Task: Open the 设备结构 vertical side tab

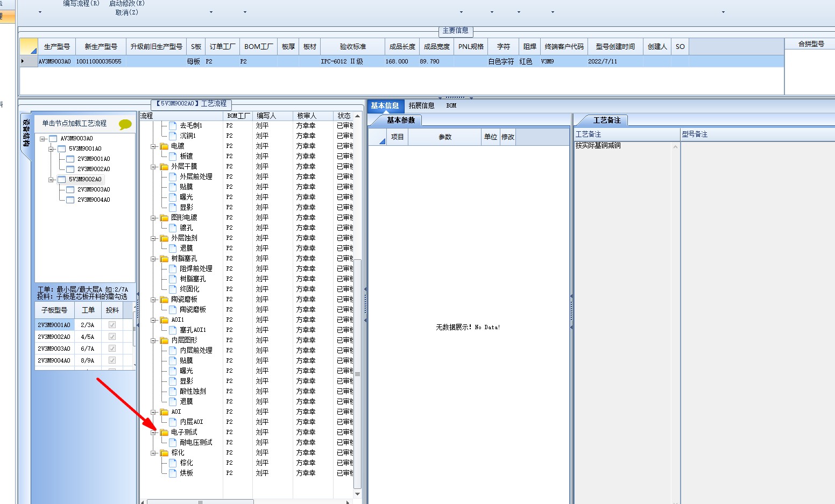Action: click(26, 135)
